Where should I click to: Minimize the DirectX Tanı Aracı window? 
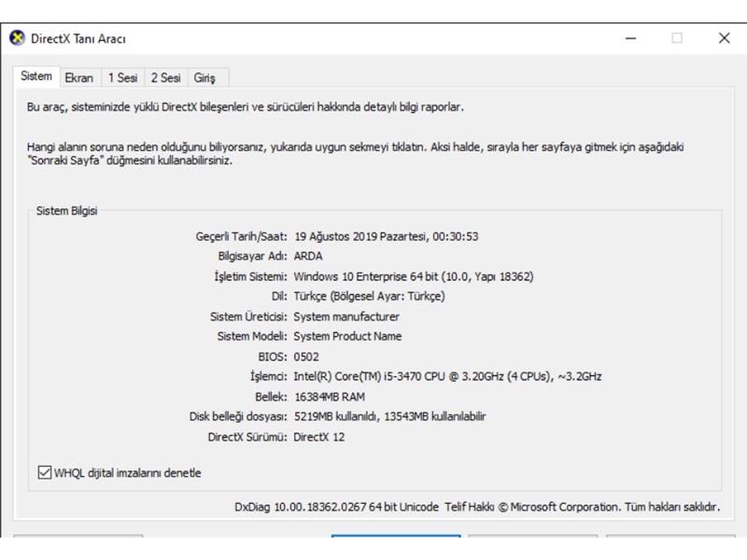tap(631, 38)
